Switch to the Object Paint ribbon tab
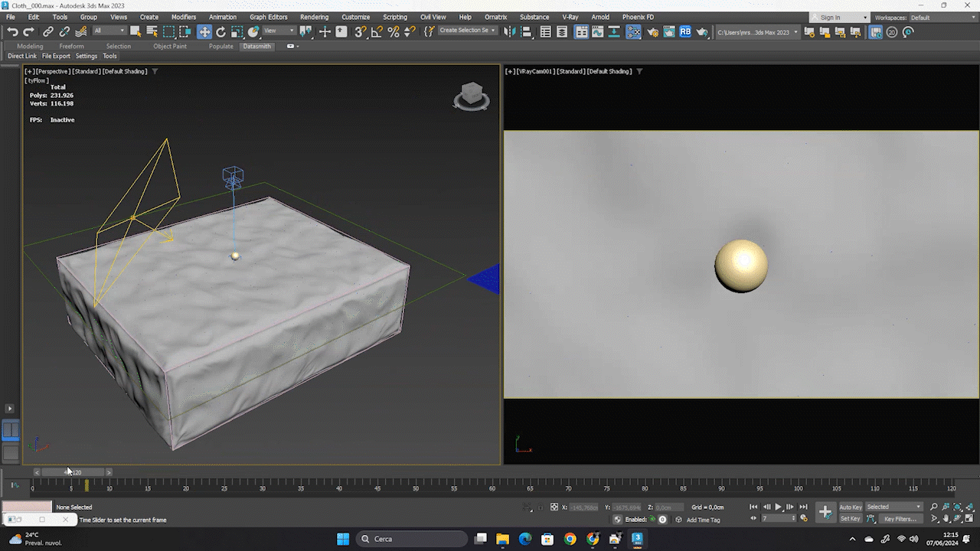Image resolution: width=980 pixels, height=551 pixels. (x=170, y=46)
